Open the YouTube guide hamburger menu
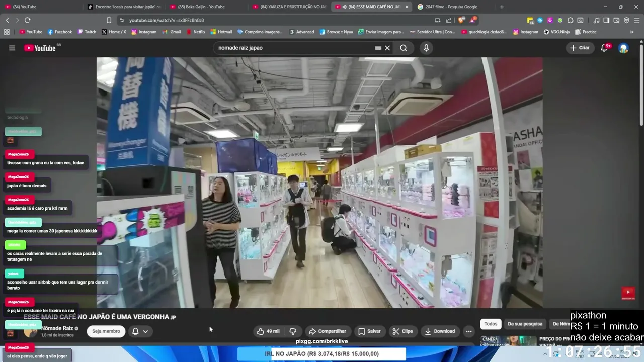644x362 pixels. [x=12, y=48]
